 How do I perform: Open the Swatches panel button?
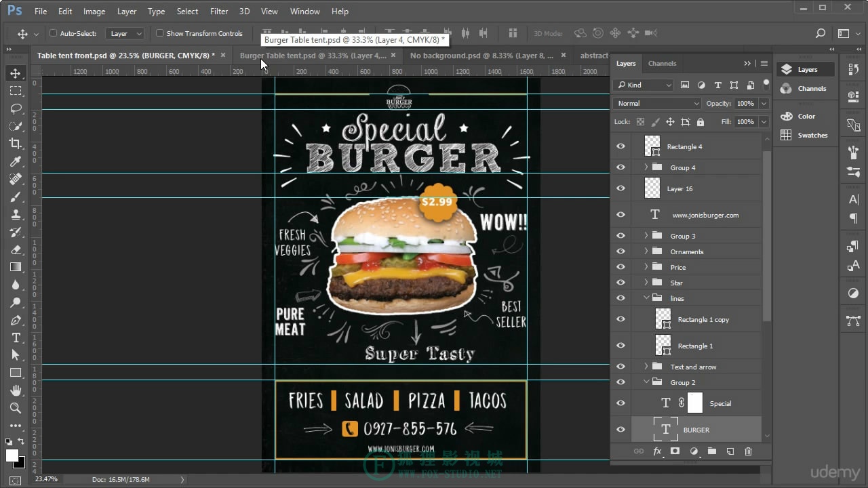(804, 135)
